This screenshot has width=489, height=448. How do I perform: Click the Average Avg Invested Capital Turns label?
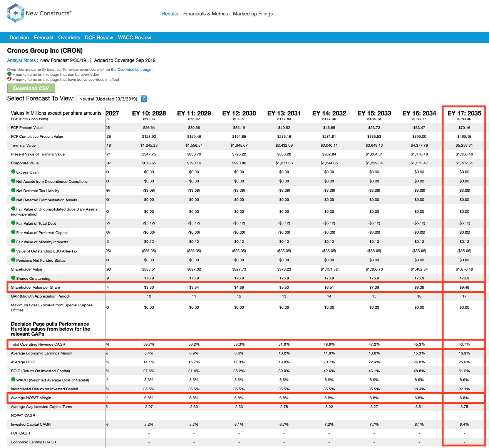(42, 407)
